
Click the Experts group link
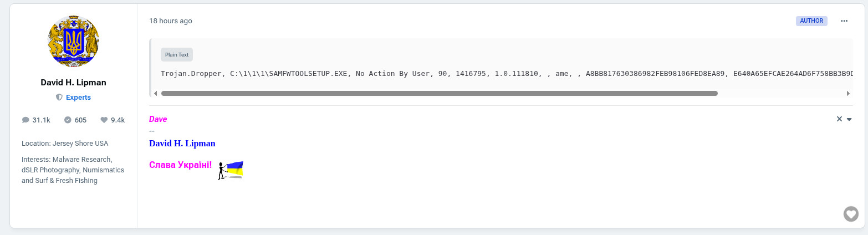[x=78, y=97]
